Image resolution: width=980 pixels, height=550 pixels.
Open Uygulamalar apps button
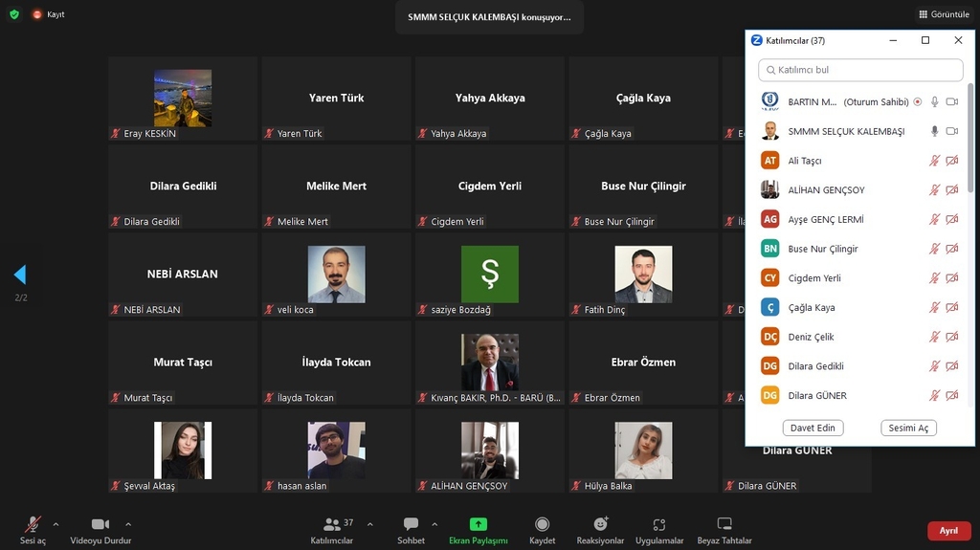pyautogui.click(x=659, y=530)
